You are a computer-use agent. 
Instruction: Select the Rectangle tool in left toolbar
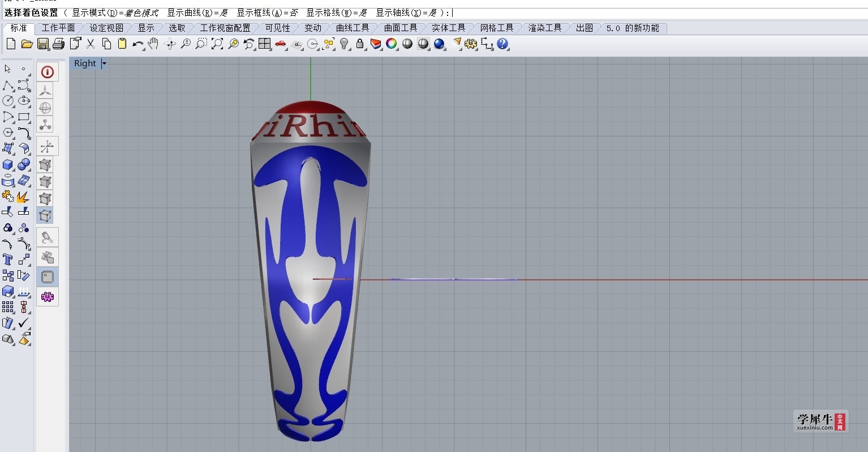click(x=24, y=117)
